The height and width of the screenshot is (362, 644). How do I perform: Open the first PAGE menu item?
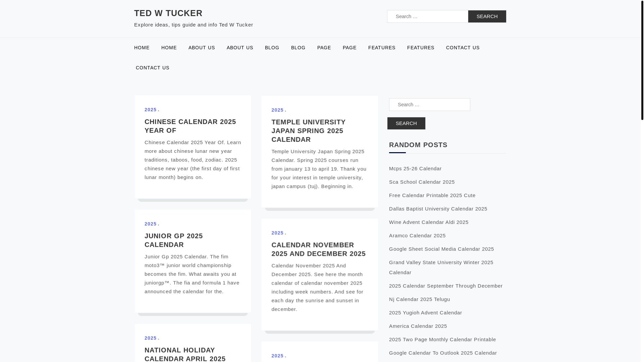(324, 48)
